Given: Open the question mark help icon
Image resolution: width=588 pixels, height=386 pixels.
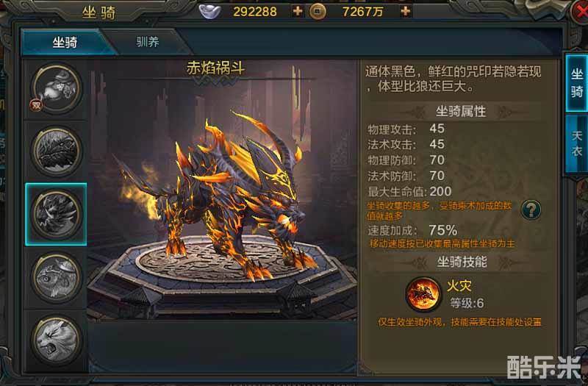Looking at the screenshot, I should (x=531, y=210).
